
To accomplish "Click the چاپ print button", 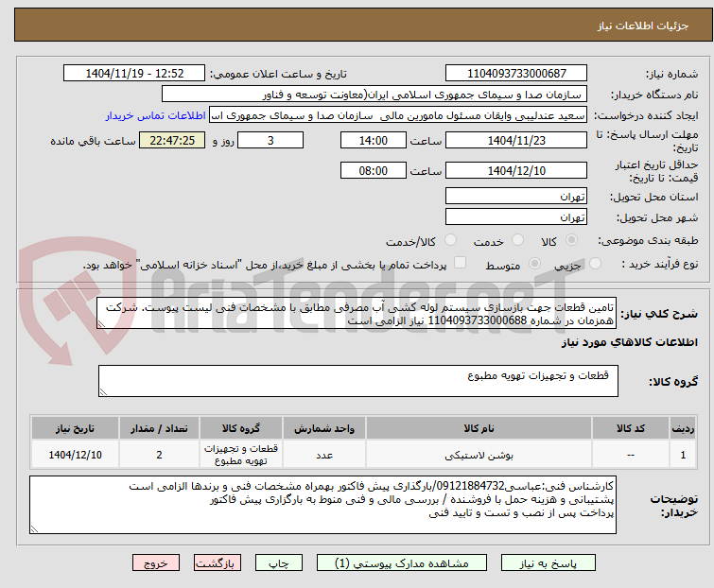I will tap(279, 563).
